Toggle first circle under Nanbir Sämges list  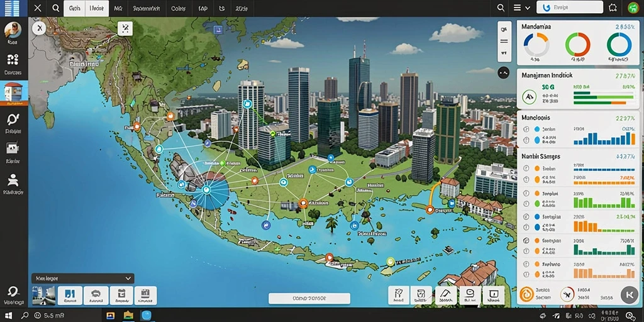click(x=526, y=169)
